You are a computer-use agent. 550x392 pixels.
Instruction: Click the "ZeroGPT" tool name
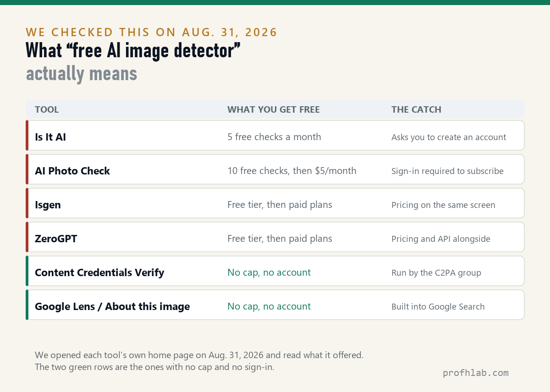pyautogui.click(x=56, y=239)
